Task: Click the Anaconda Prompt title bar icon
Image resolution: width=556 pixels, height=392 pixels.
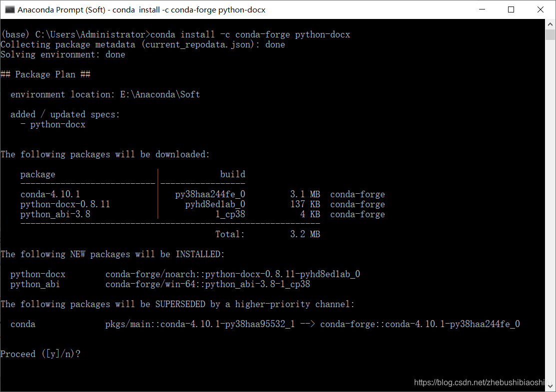Action: 9,9
